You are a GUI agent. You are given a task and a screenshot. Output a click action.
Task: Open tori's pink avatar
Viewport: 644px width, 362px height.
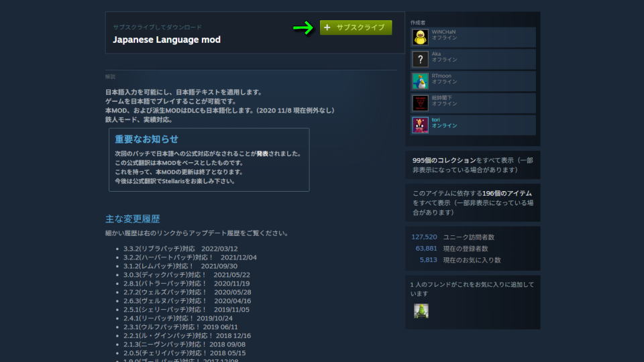click(x=420, y=125)
